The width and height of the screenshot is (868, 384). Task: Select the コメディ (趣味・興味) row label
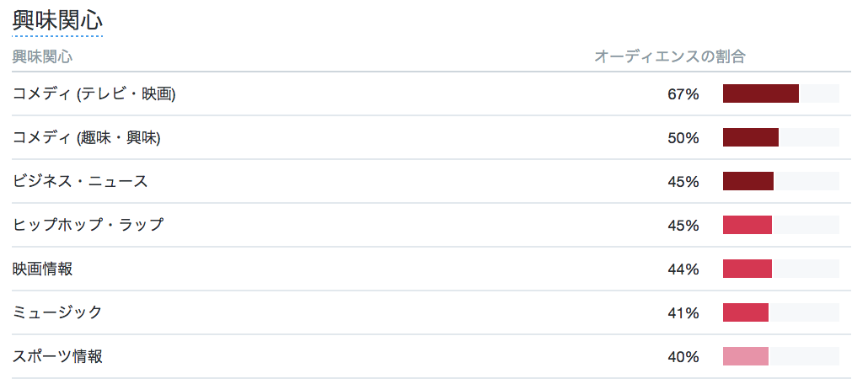[x=86, y=138]
